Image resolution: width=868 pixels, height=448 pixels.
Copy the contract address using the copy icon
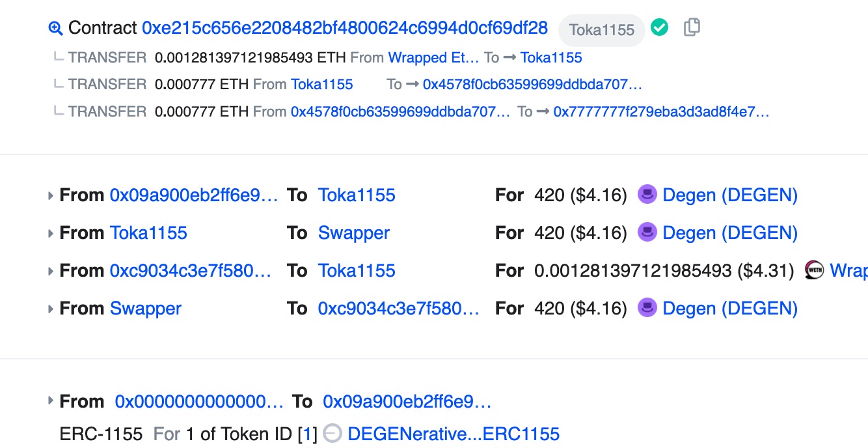(692, 27)
